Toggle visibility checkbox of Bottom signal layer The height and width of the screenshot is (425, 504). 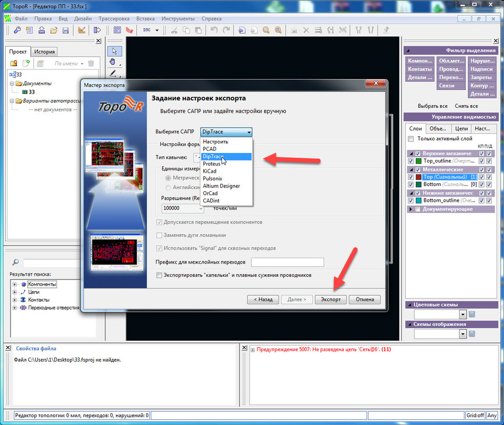(411, 184)
